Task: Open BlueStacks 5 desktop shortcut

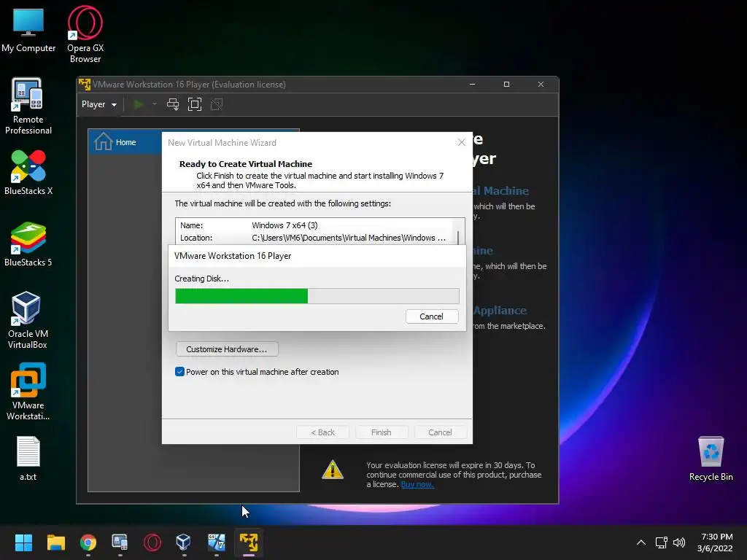Action: 28,244
